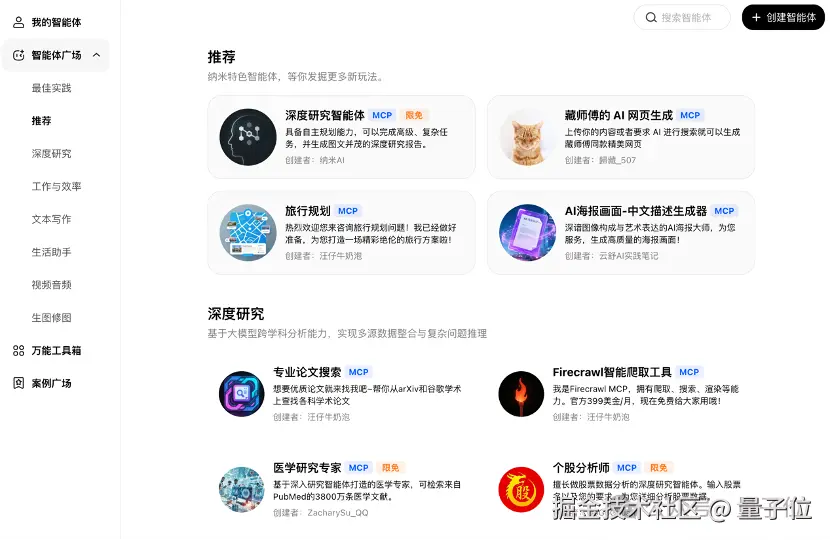830x540 pixels.
Task: Click the AI海报画面 purple avatar
Action: pos(527,232)
